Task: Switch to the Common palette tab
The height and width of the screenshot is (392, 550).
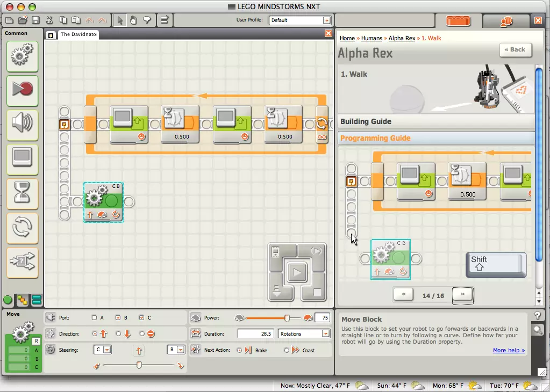Action: 8,300
